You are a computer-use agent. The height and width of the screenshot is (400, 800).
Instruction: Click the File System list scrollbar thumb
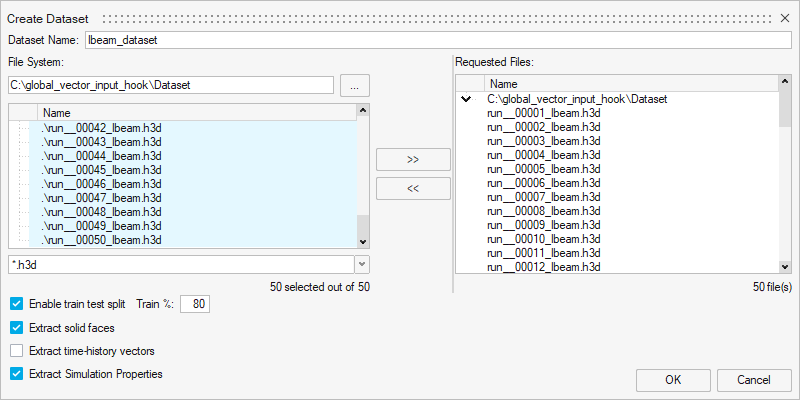click(363, 225)
